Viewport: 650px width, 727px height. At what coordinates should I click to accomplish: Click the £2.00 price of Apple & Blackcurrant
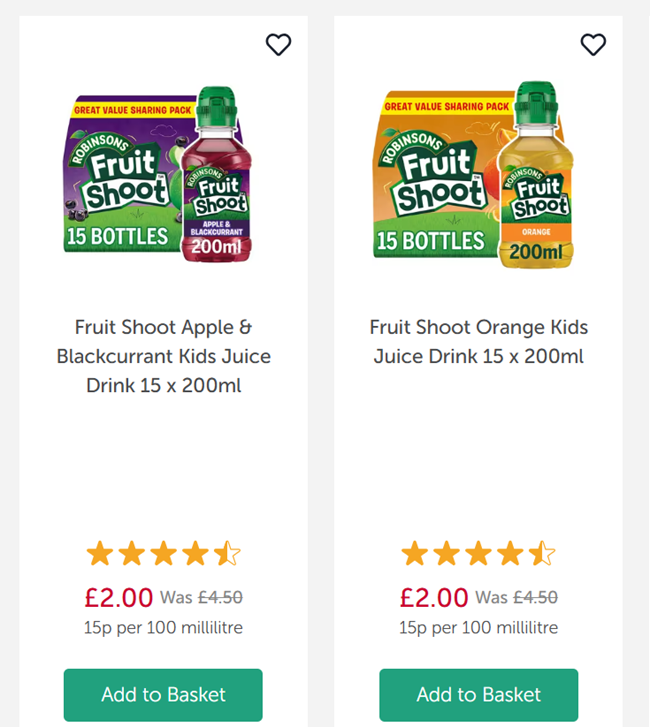(118, 598)
